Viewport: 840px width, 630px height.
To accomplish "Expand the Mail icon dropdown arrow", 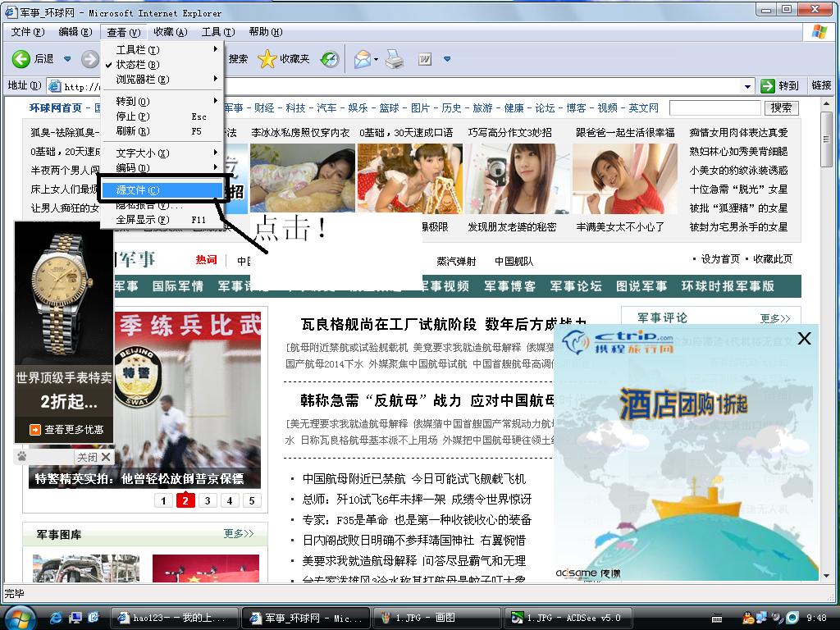I will [376, 59].
